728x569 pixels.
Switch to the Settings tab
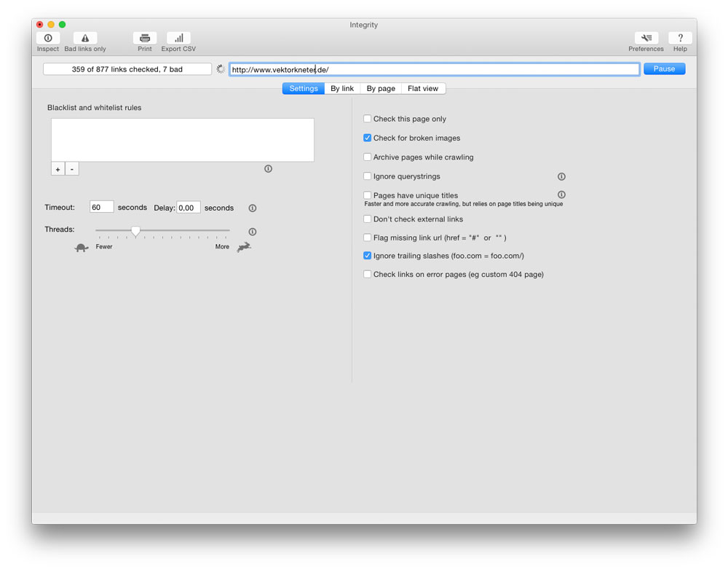tap(304, 88)
